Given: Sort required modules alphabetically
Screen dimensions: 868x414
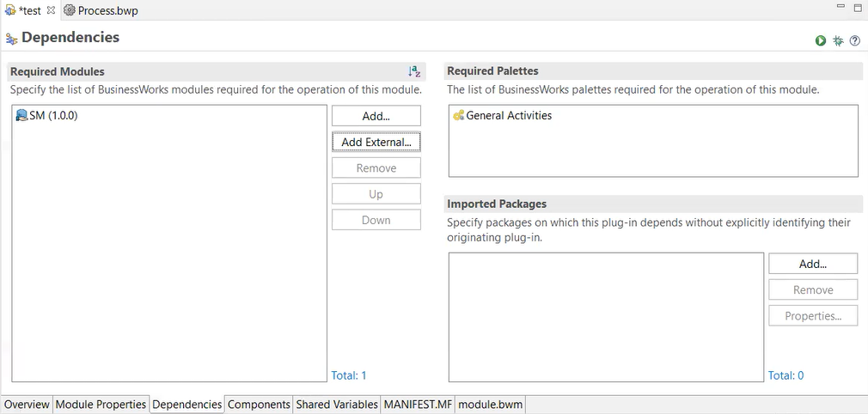Looking at the screenshot, I should (414, 72).
